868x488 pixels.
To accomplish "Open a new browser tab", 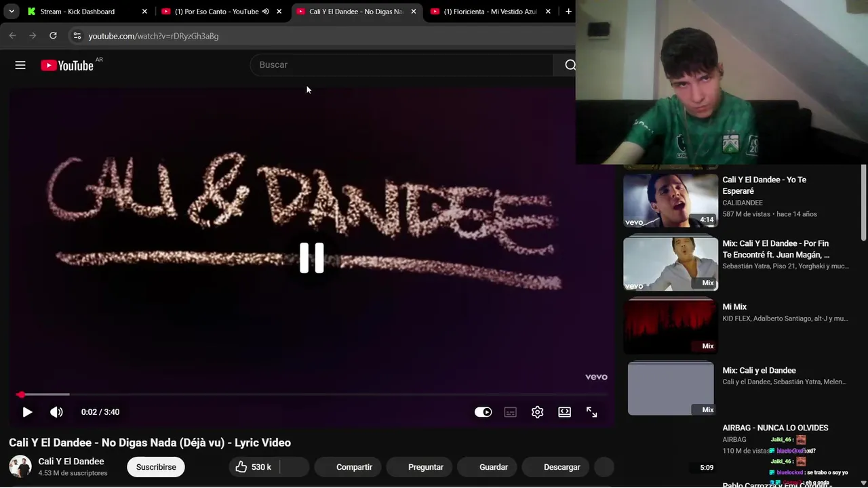I will 568,12.
